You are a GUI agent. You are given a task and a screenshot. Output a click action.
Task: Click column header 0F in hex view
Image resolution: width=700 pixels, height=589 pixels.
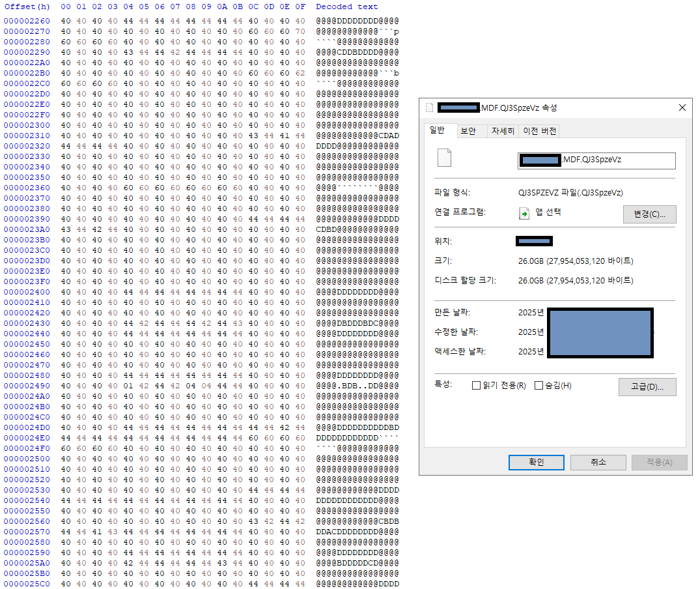[x=300, y=7]
